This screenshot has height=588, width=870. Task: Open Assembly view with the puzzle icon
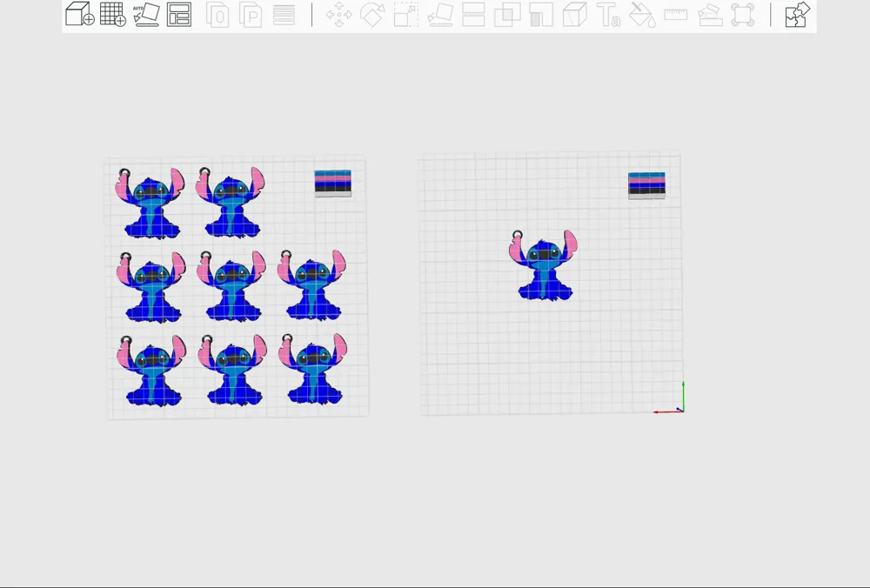click(x=797, y=15)
